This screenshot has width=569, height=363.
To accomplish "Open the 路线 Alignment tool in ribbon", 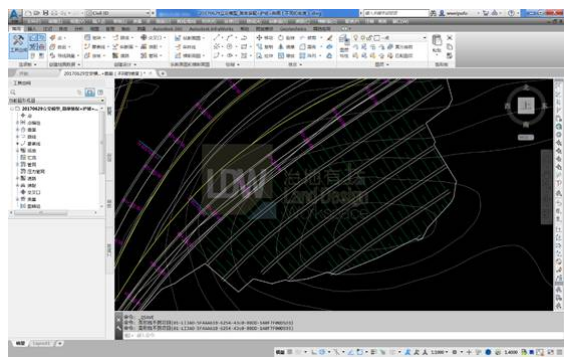I will 122,38.
